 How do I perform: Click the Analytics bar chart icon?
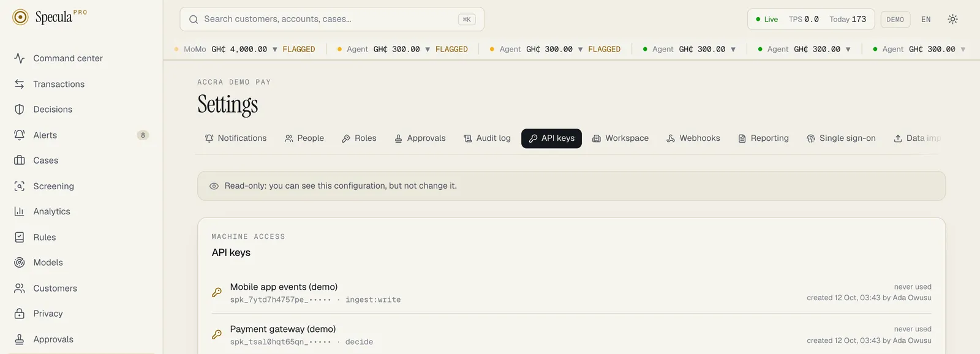(20, 211)
